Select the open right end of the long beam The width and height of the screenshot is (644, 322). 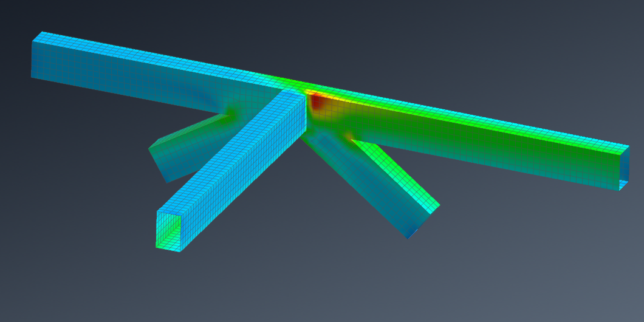pos(624,168)
